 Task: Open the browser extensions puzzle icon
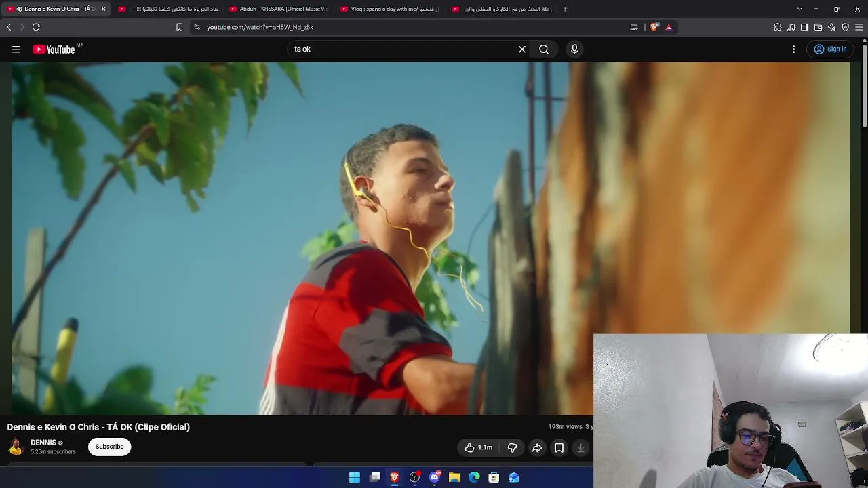pyautogui.click(x=778, y=27)
